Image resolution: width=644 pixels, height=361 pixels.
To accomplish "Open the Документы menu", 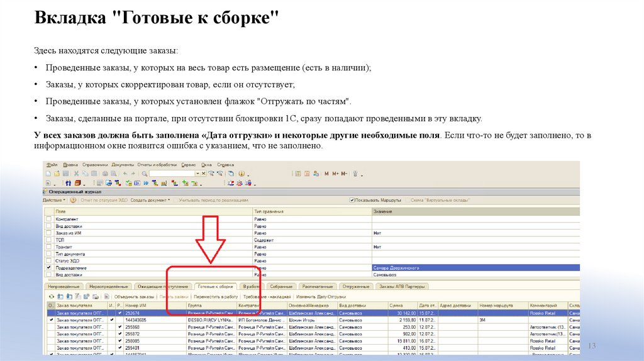I will pos(123,165).
